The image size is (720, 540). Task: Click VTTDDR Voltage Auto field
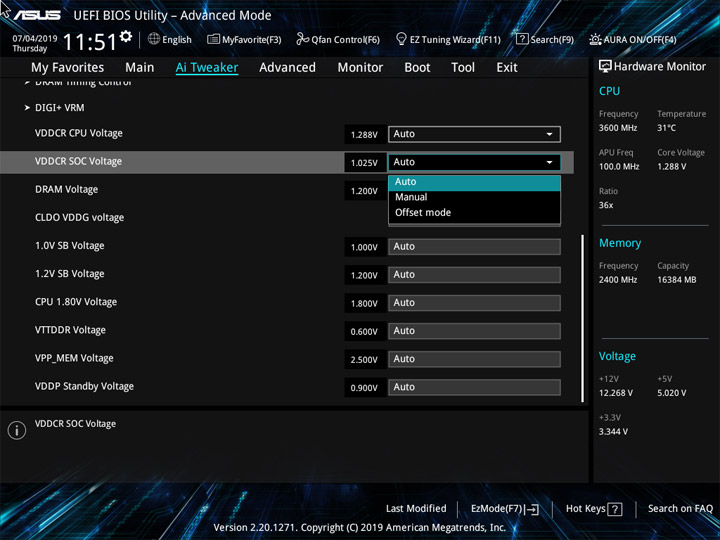pyautogui.click(x=474, y=331)
